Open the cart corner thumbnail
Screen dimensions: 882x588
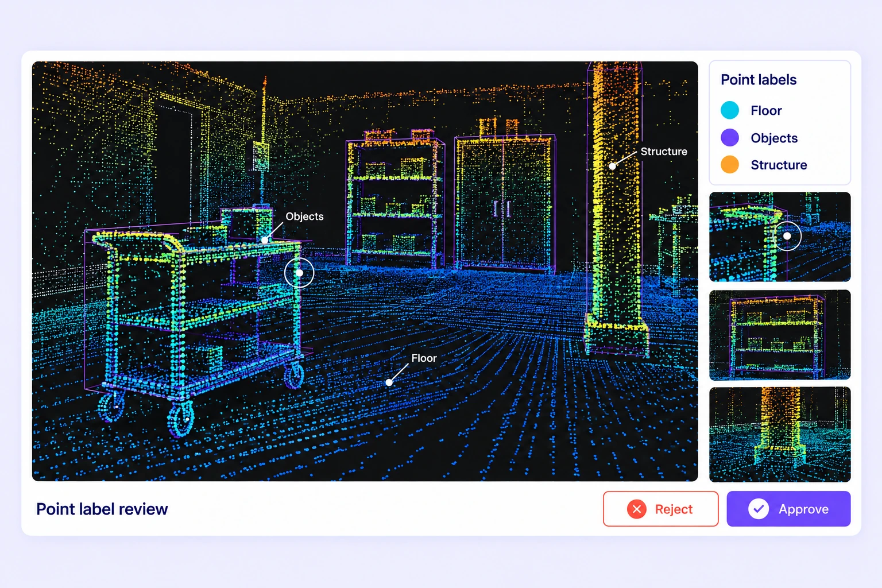point(780,237)
